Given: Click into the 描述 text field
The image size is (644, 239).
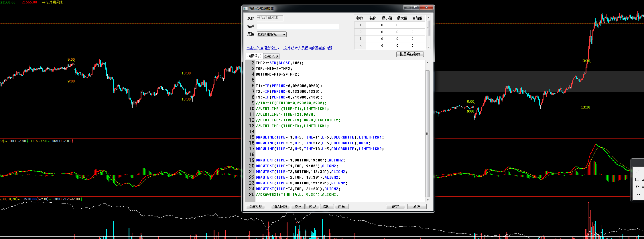Looking at the screenshot, I should [x=298, y=27].
